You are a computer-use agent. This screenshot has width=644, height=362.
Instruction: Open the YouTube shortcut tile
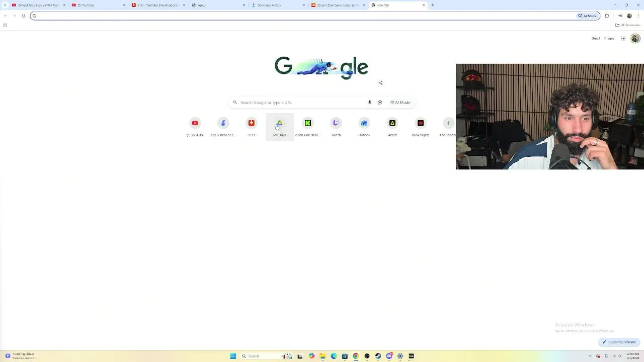(x=195, y=127)
